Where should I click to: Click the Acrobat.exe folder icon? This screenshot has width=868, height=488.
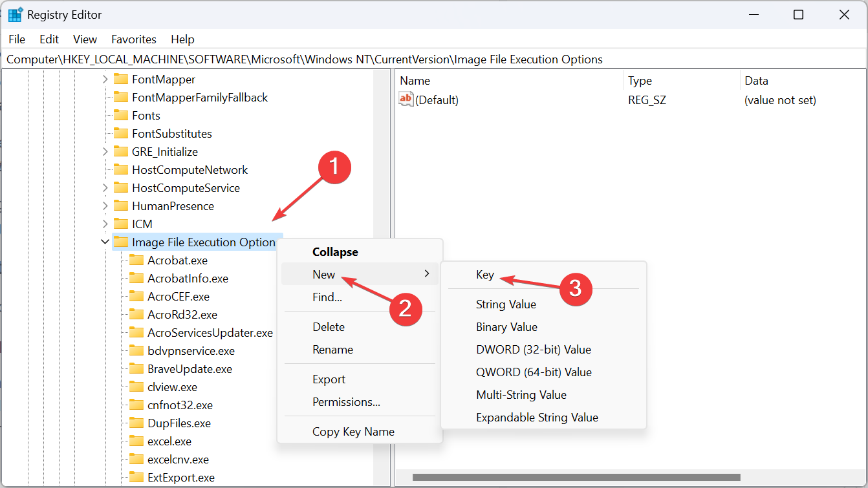pyautogui.click(x=136, y=260)
